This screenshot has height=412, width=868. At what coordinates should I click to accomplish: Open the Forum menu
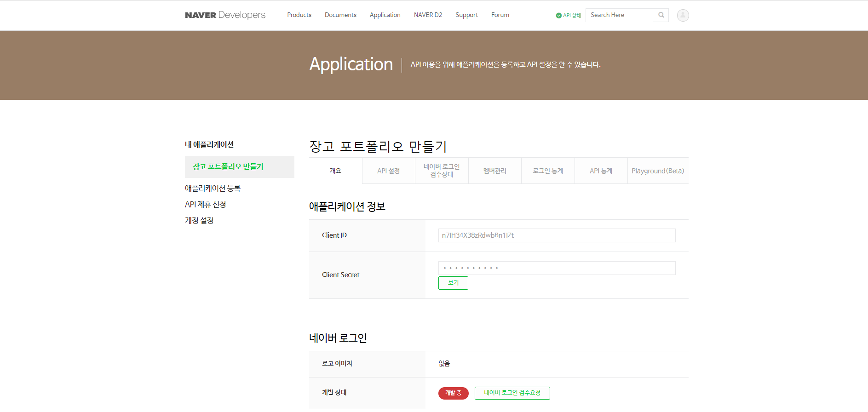point(500,15)
